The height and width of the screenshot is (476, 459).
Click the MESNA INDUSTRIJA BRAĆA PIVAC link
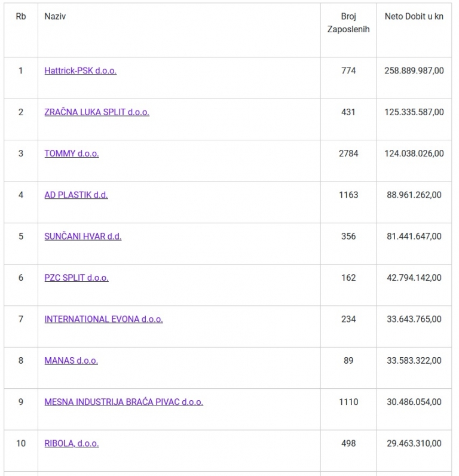click(124, 402)
